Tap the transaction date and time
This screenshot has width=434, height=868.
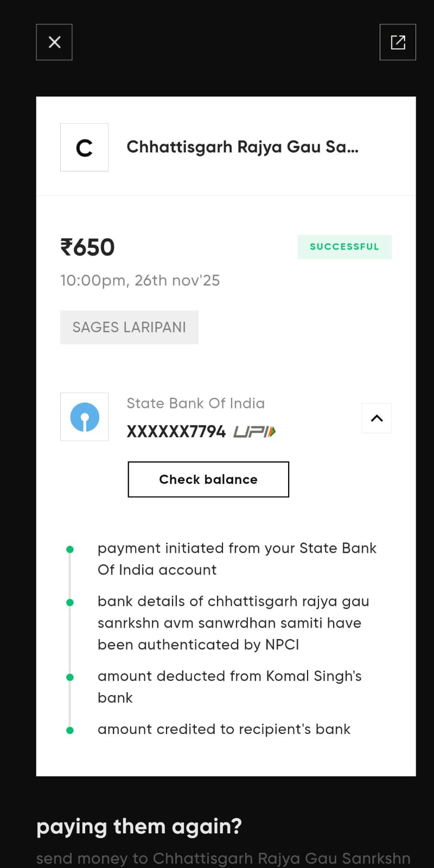140,280
